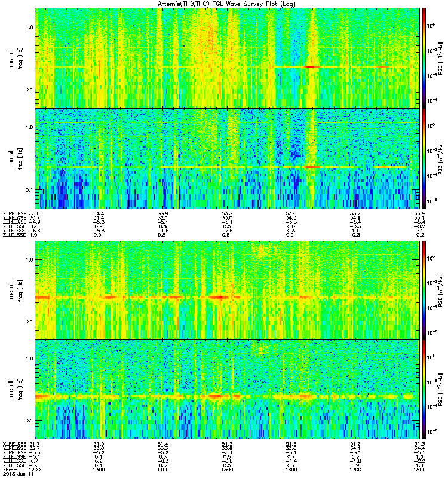Click the X_RE_GSE value 55.0
The image size is (448, 478).
(34, 213)
